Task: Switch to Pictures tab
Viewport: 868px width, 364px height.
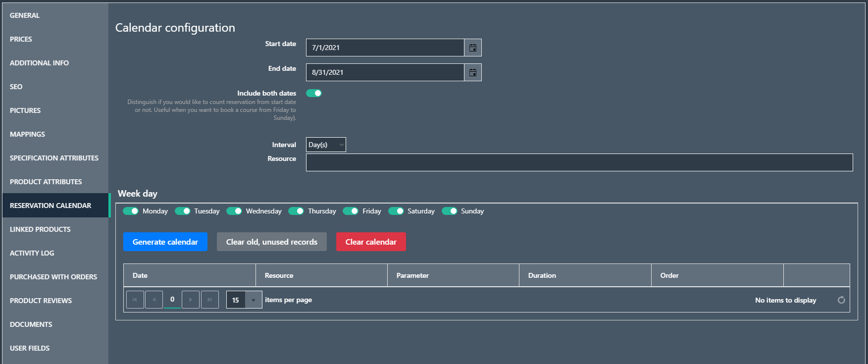Action: click(55, 110)
